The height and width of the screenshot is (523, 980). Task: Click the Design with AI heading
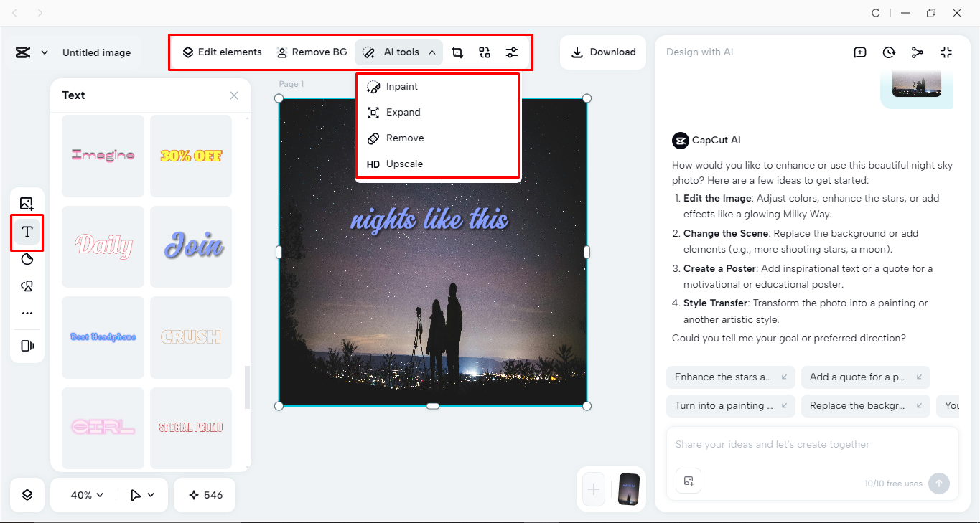700,52
